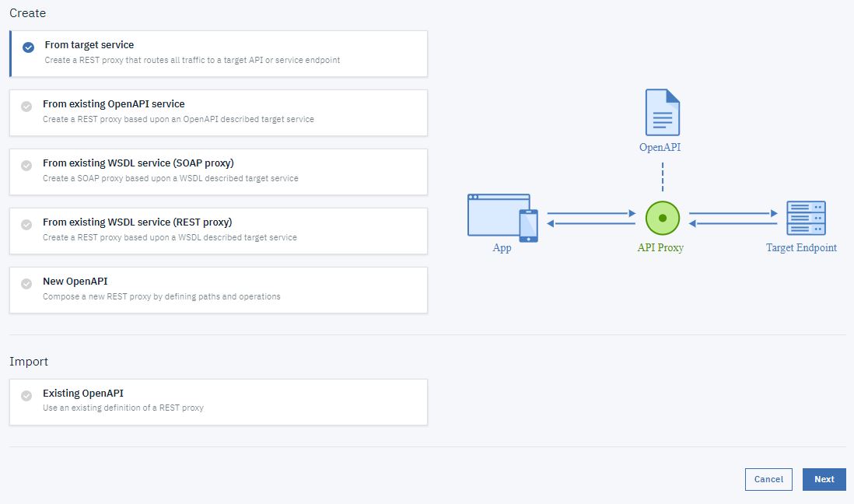Click the App browser-and-phone icon
The height and width of the screenshot is (504, 854).
pos(502,218)
